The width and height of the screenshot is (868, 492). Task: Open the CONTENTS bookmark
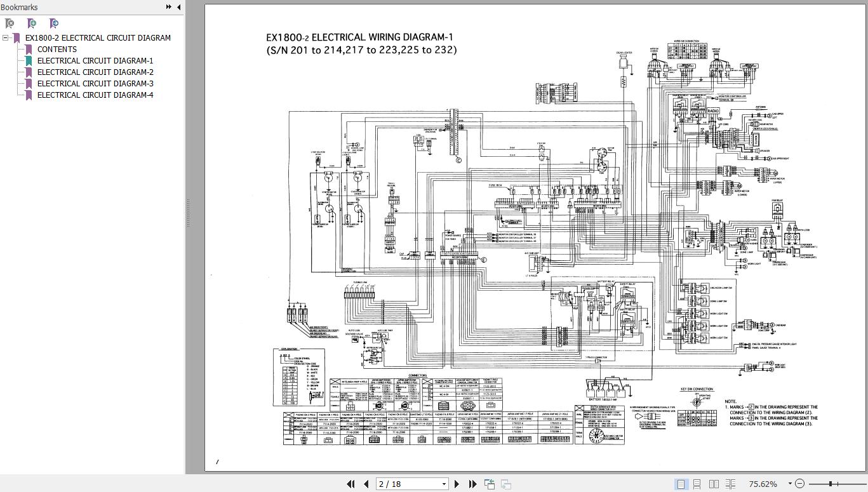pyautogui.click(x=57, y=50)
